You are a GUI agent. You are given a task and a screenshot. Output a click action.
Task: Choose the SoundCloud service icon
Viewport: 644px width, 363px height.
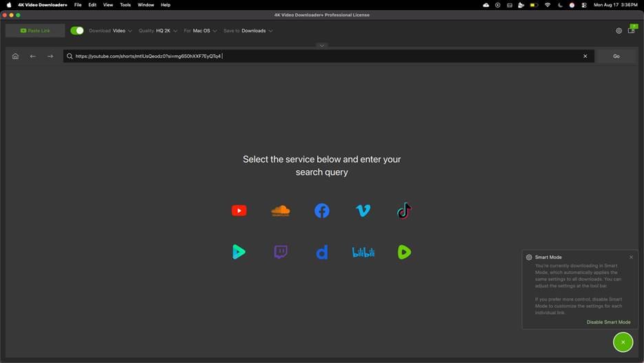pos(281,211)
